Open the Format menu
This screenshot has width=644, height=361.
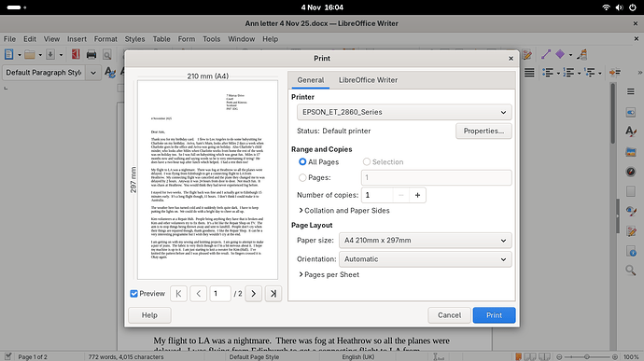pyautogui.click(x=105, y=39)
